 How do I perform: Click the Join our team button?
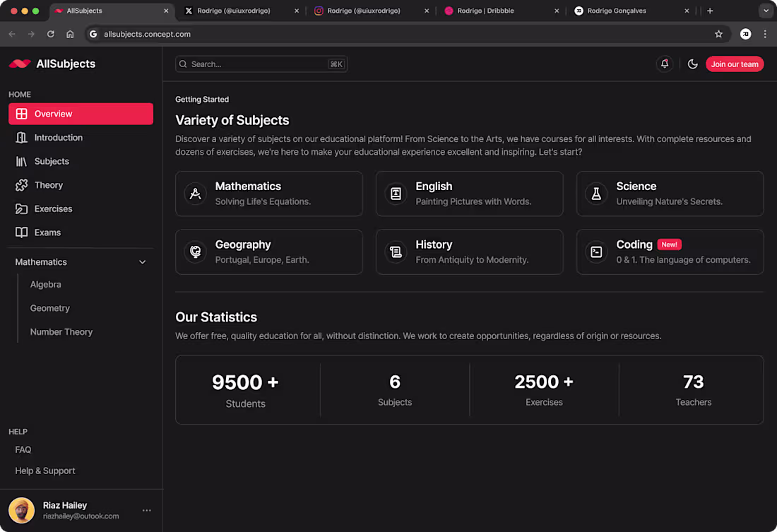(x=735, y=64)
